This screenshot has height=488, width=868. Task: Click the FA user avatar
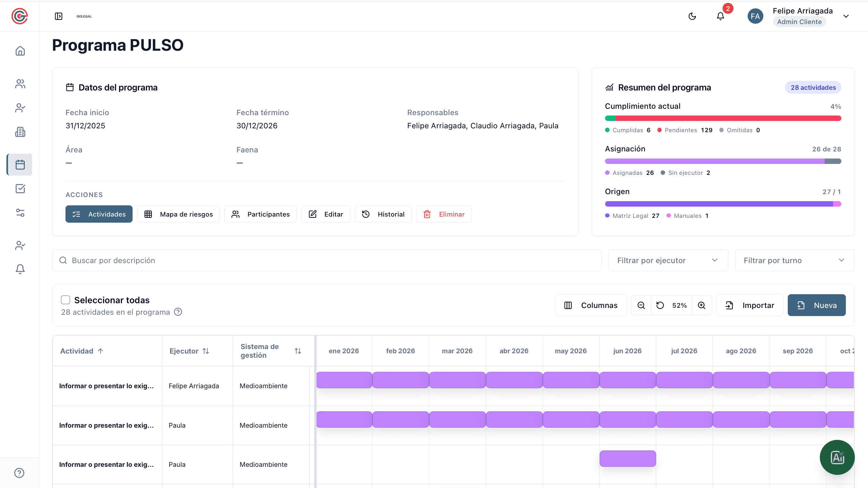755,16
